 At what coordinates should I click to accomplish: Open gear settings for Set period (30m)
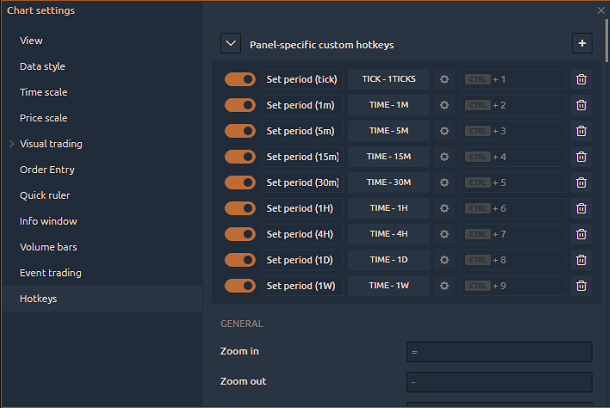pos(444,183)
